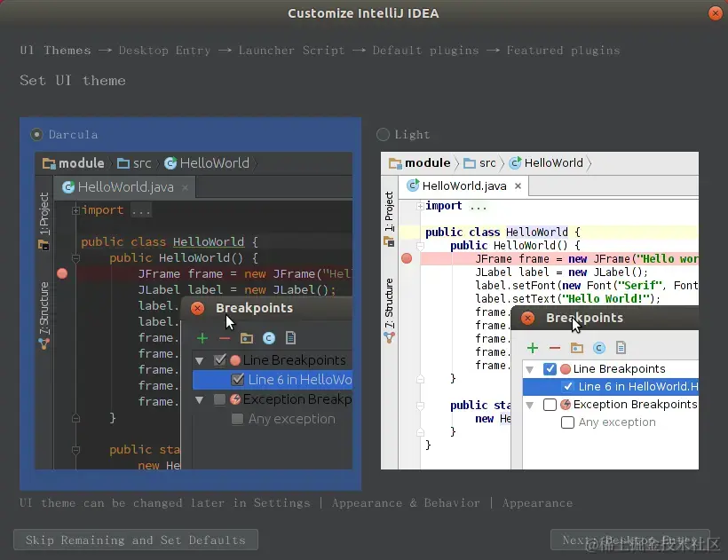Close the Customize IntelliJ IDEA dialog
Image resolution: width=728 pixels, height=560 pixels.
[x=715, y=13]
